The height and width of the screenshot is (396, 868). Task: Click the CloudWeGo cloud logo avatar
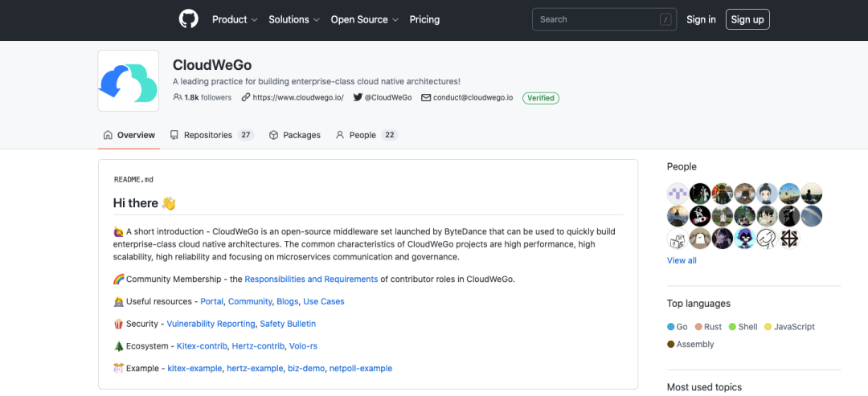point(129,81)
